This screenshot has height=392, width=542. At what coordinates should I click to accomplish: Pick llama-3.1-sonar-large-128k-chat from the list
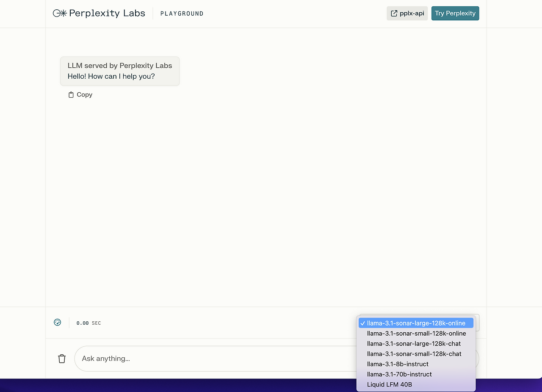(416, 343)
